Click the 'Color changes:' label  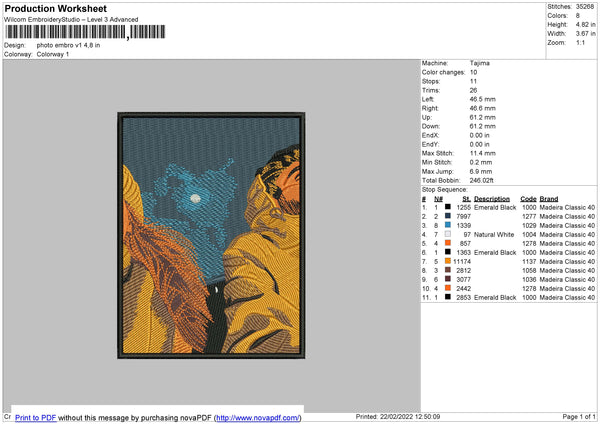(443, 72)
